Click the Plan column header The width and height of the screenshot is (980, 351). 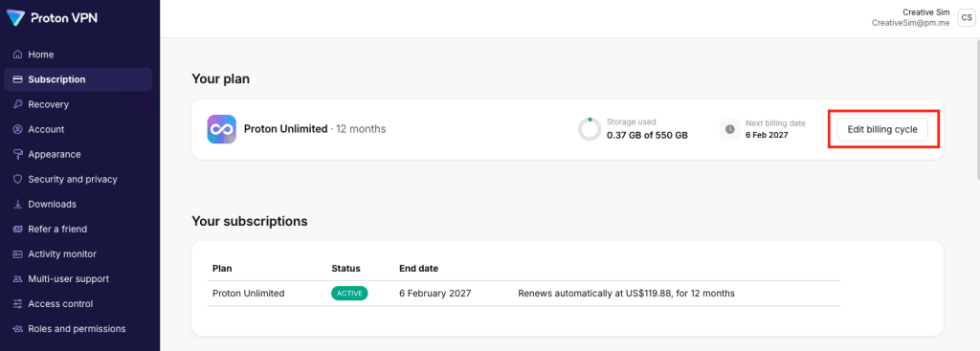coord(222,269)
